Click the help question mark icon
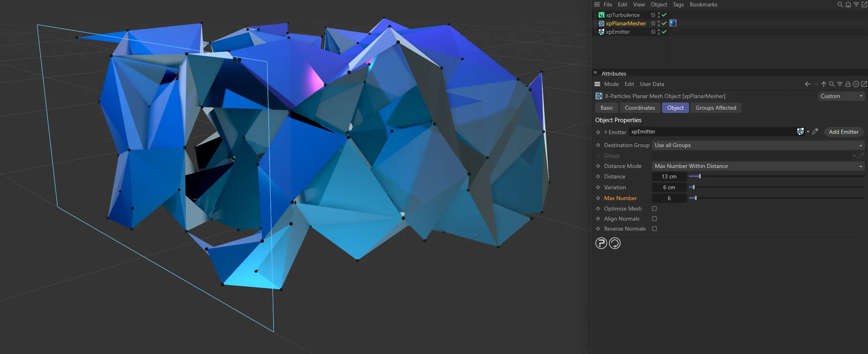The height and width of the screenshot is (354, 868). [x=601, y=243]
